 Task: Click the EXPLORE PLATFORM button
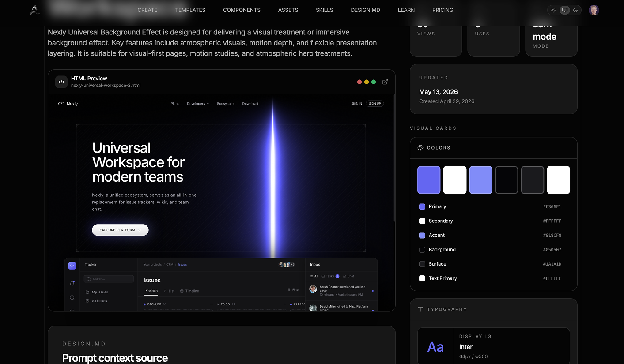click(120, 230)
